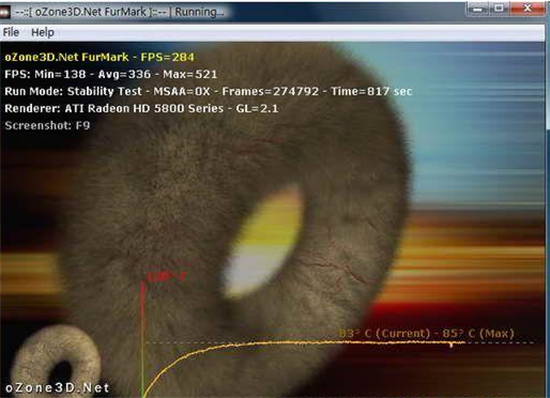Click the Run Mode Stability Test line
The height and width of the screenshot is (398, 550).
(x=208, y=92)
